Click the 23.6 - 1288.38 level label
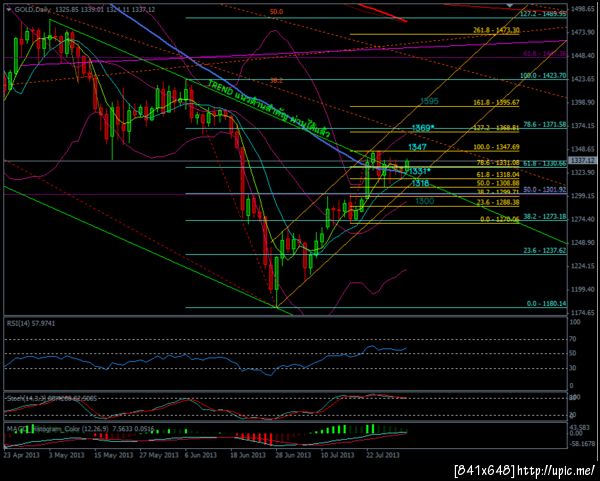This screenshot has height=481, width=600. coord(498,202)
